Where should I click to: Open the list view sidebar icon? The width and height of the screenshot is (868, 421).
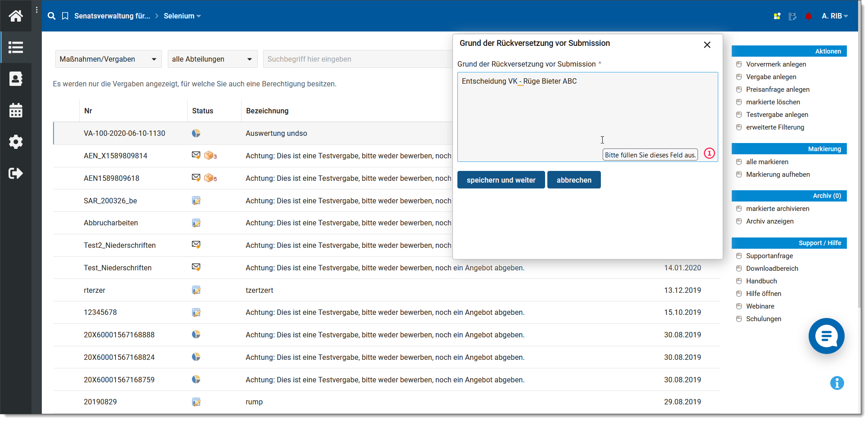point(16,47)
